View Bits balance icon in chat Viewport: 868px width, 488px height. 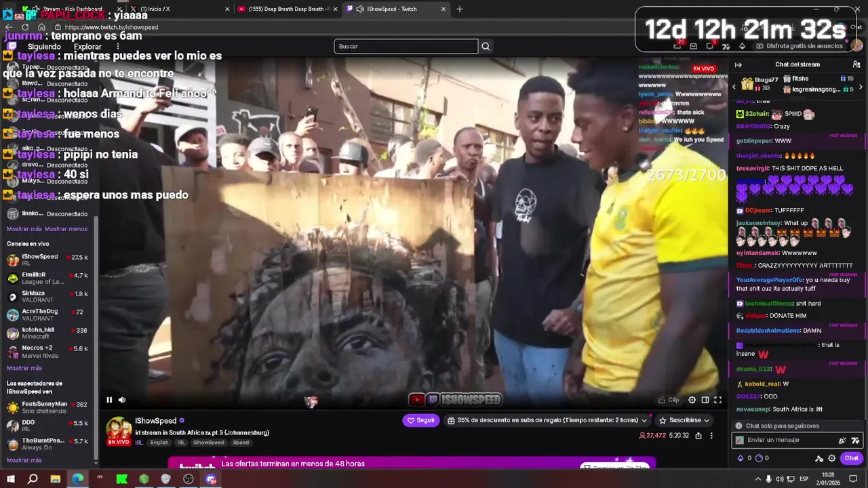741,458
